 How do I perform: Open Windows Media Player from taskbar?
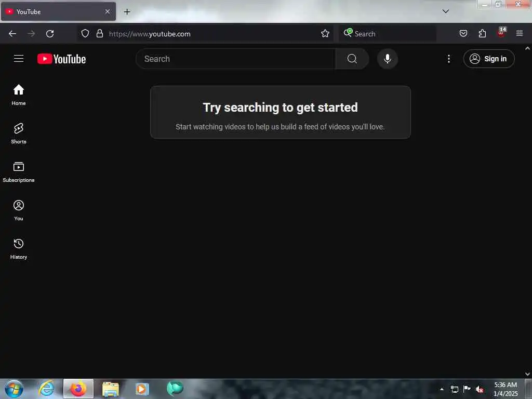tap(142, 389)
